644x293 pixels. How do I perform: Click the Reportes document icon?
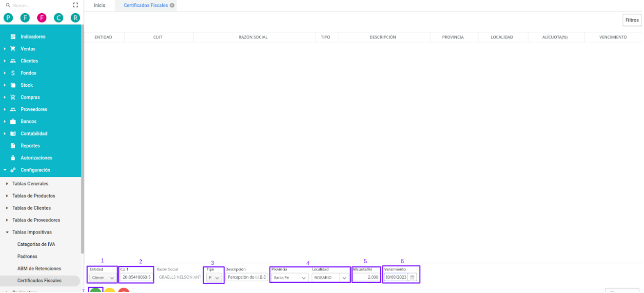pyautogui.click(x=13, y=146)
